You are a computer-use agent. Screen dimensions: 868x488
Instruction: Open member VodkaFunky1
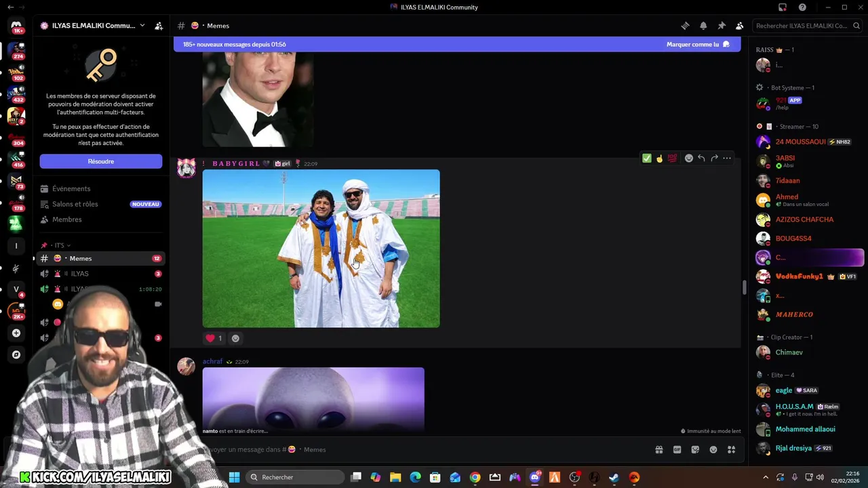(x=809, y=277)
